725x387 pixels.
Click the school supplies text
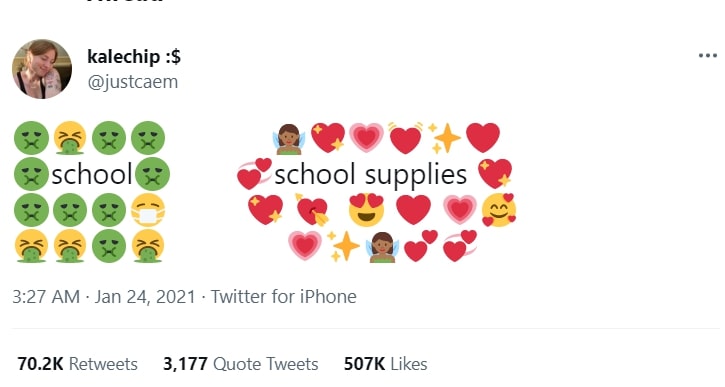click(x=370, y=176)
